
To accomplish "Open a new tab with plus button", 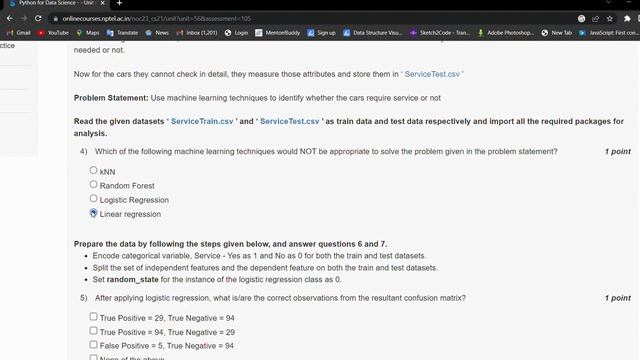I will coord(119,3).
